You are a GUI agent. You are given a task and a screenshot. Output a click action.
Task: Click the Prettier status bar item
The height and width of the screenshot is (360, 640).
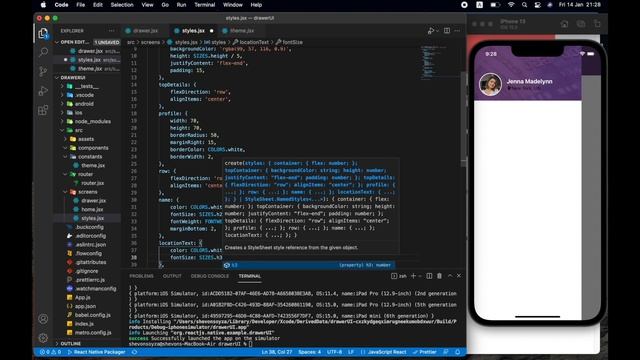[x=424, y=352]
